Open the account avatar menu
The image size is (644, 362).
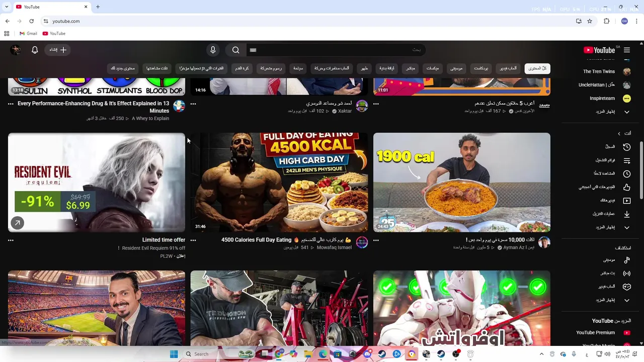coord(16,50)
